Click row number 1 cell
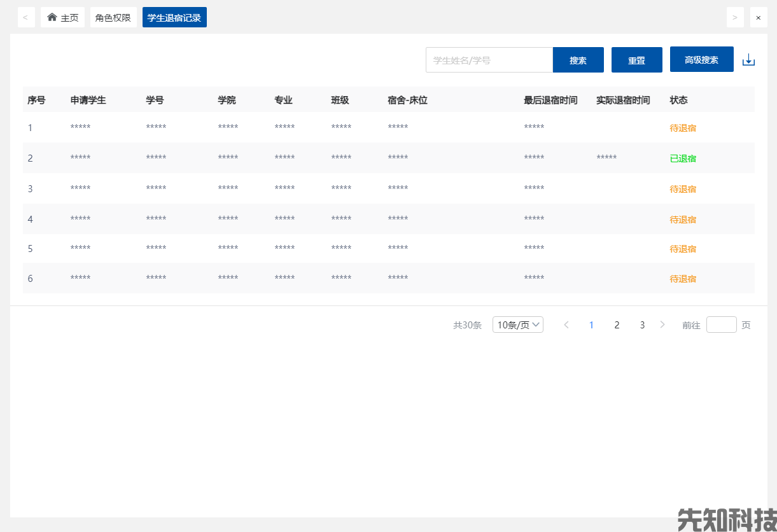Screen dimensions: 777x532 (x=30, y=128)
